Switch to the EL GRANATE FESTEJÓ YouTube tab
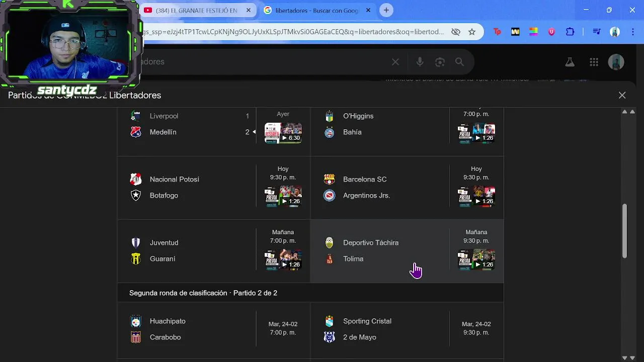Image resolution: width=644 pixels, height=362 pixels. point(196,10)
